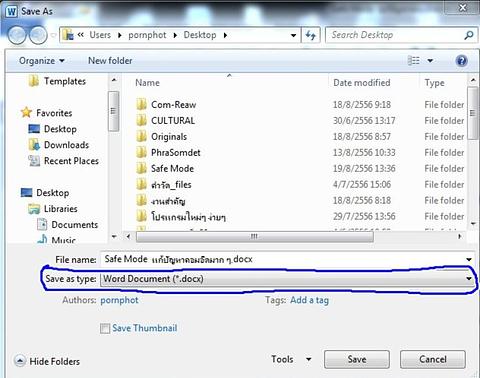Image resolution: width=480 pixels, height=378 pixels.
Task: Click the Libraries icon in sidebar
Action: (x=34, y=209)
